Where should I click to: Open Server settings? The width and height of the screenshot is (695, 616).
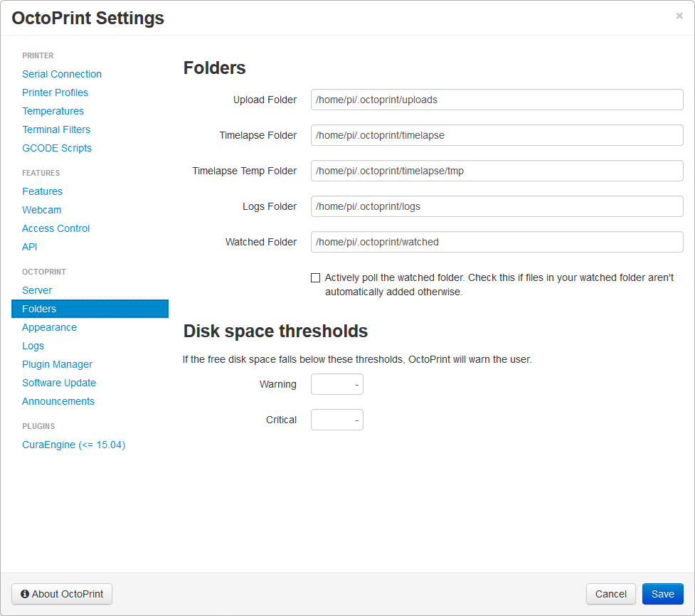[37, 290]
